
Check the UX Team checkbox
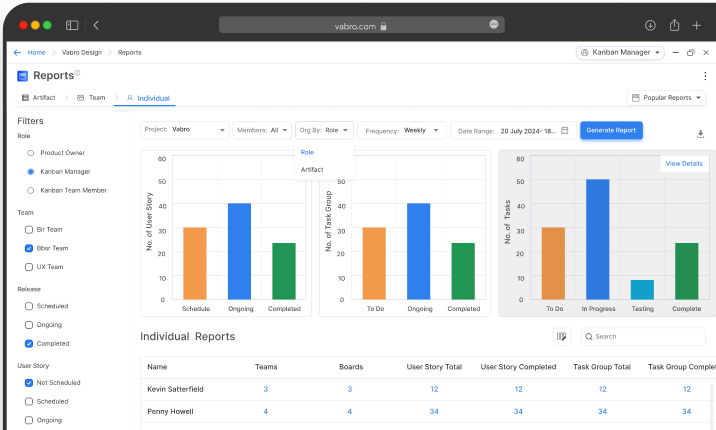[29, 267]
